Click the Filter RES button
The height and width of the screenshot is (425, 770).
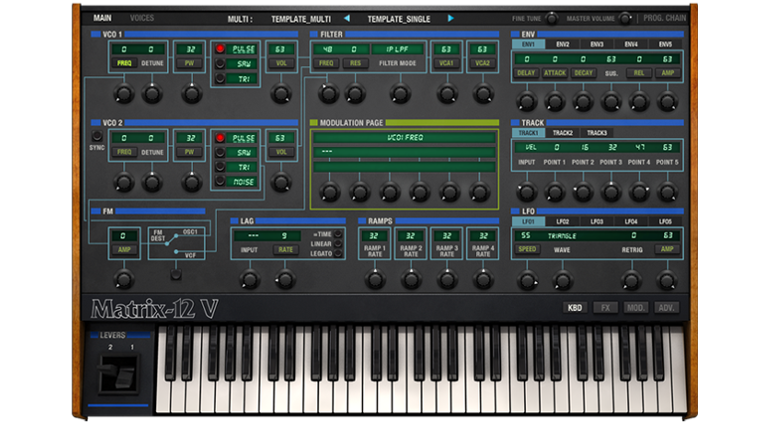click(356, 63)
